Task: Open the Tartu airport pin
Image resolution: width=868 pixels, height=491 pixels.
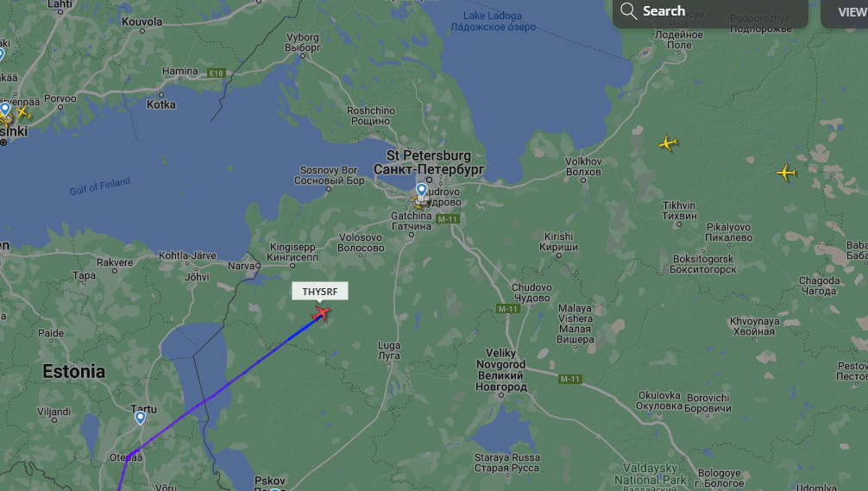Action: coord(141,418)
